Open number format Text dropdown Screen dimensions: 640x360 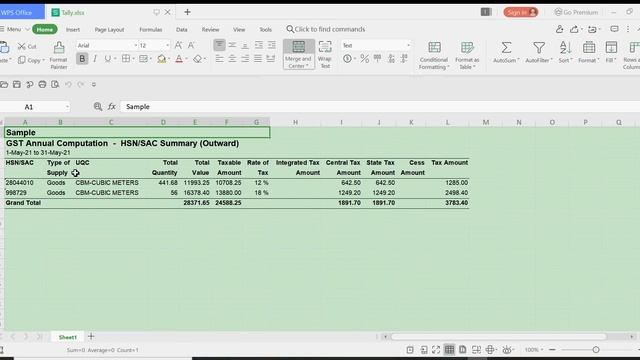[x=408, y=45]
